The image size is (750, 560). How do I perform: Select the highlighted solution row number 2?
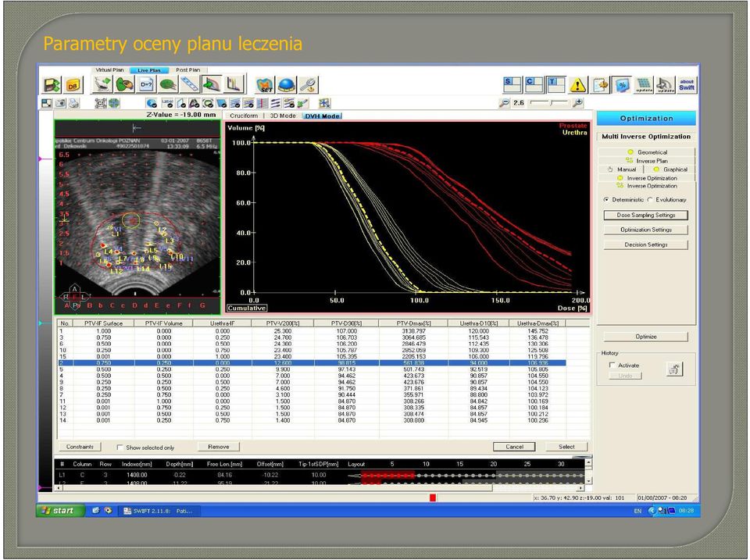tap(312, 363)
